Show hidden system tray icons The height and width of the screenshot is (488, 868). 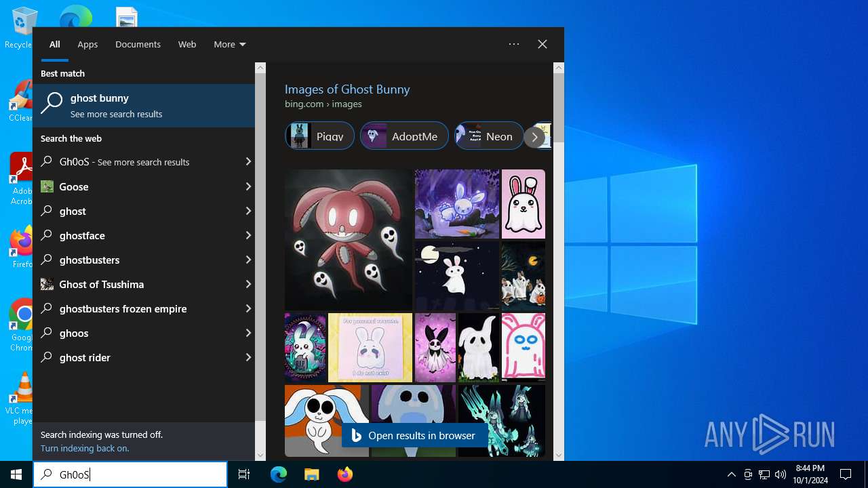(731, 474)
